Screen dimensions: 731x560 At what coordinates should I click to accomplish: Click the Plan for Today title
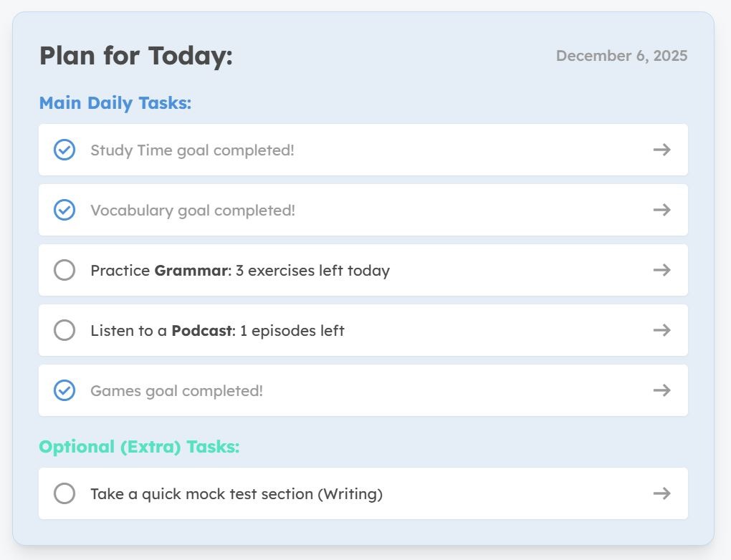pos(135,55)
